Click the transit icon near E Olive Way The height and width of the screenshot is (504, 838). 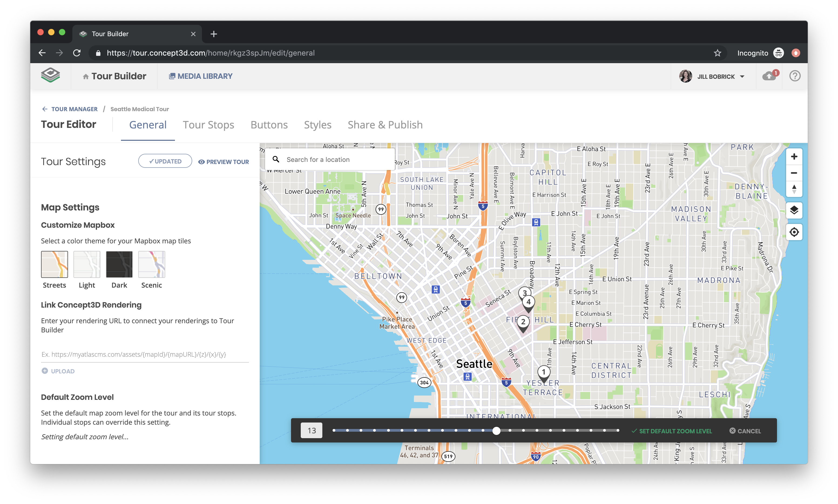point(536,222)
